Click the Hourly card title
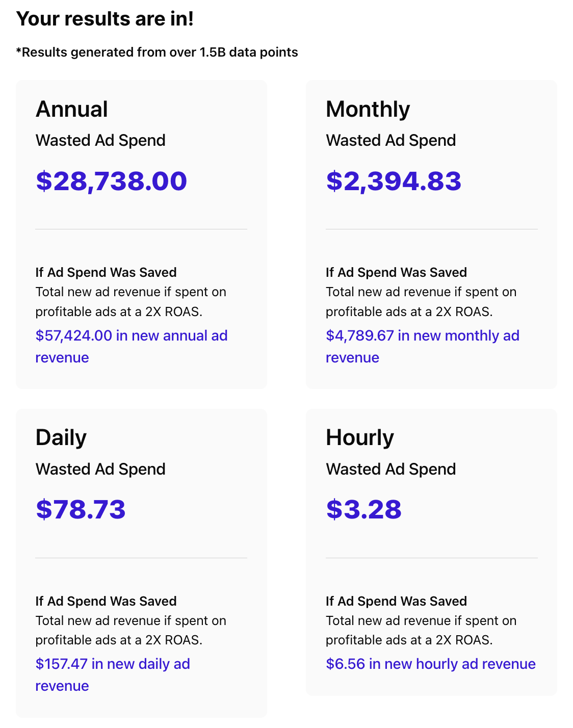This screenshot has width=573, height=728. pos(360,438)
